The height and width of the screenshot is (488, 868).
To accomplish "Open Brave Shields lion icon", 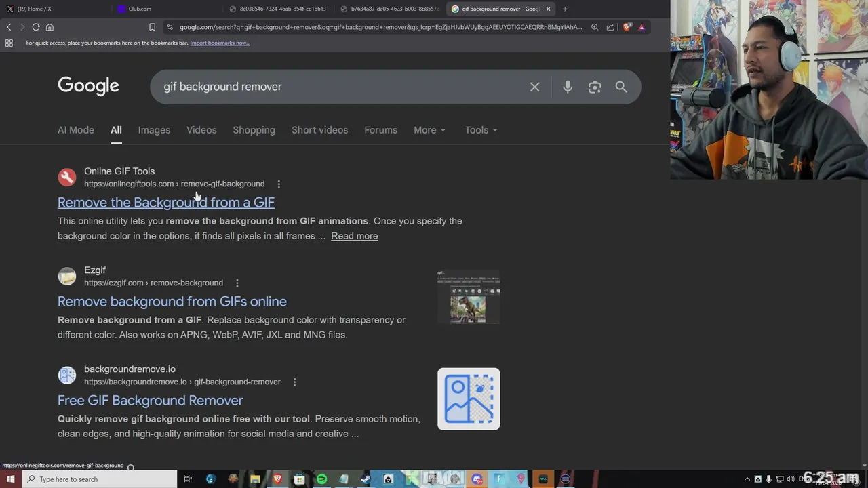I will click(x=627, y=27).
